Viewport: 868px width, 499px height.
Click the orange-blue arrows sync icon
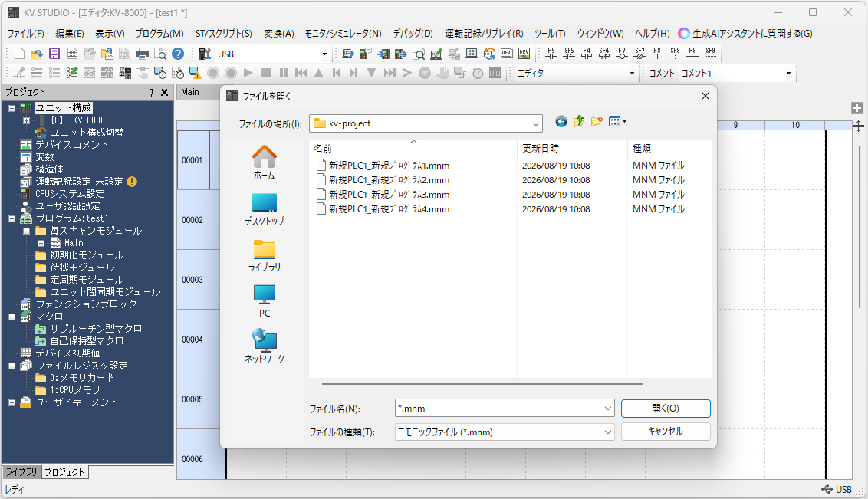(488, 54)
